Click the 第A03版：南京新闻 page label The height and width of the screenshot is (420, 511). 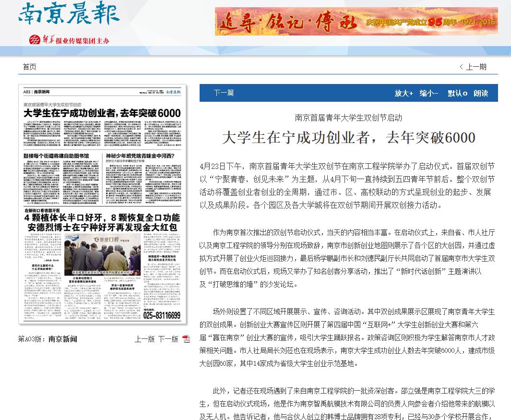click(x=48, y=339)
